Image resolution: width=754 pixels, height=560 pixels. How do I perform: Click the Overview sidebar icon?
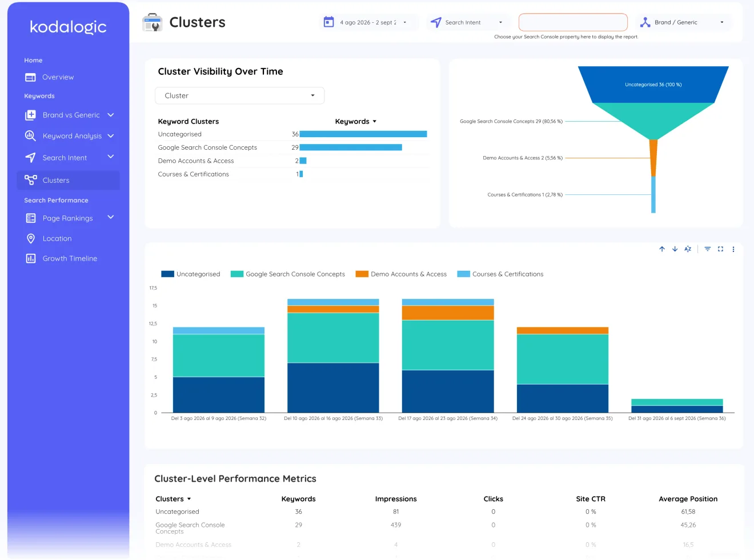(30, 77)
